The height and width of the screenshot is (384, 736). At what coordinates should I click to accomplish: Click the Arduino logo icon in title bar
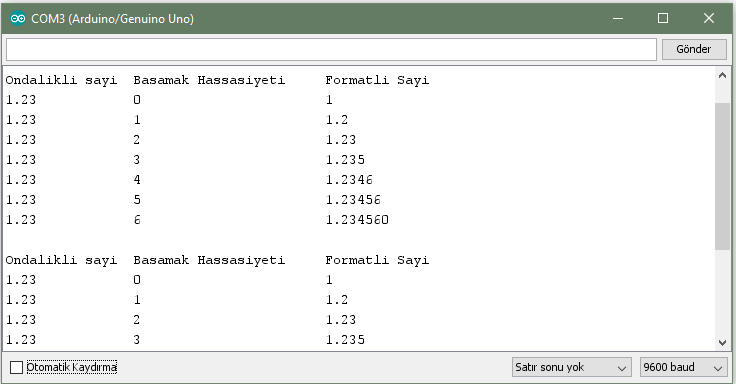point(17,18)
